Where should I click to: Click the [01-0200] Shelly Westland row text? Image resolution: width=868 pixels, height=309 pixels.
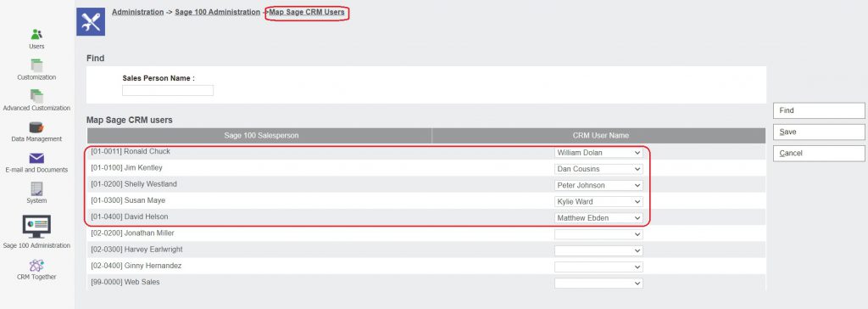[134, 184]
